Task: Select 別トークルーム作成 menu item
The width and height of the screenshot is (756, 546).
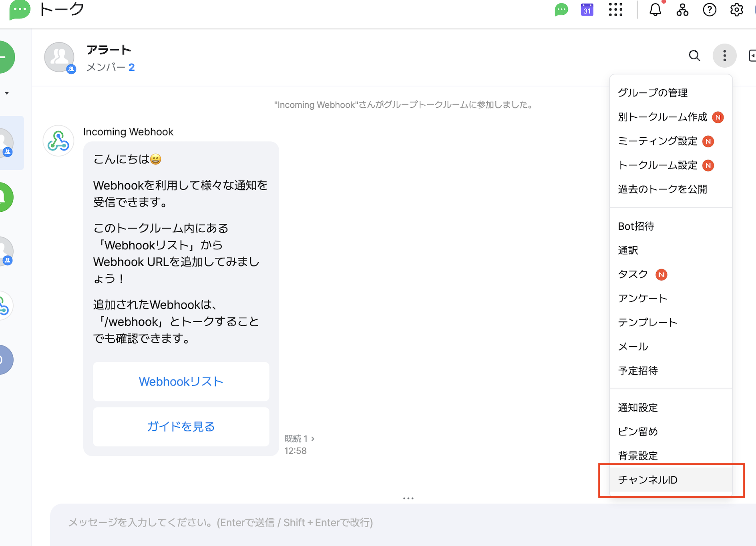Action: (671, 117)
